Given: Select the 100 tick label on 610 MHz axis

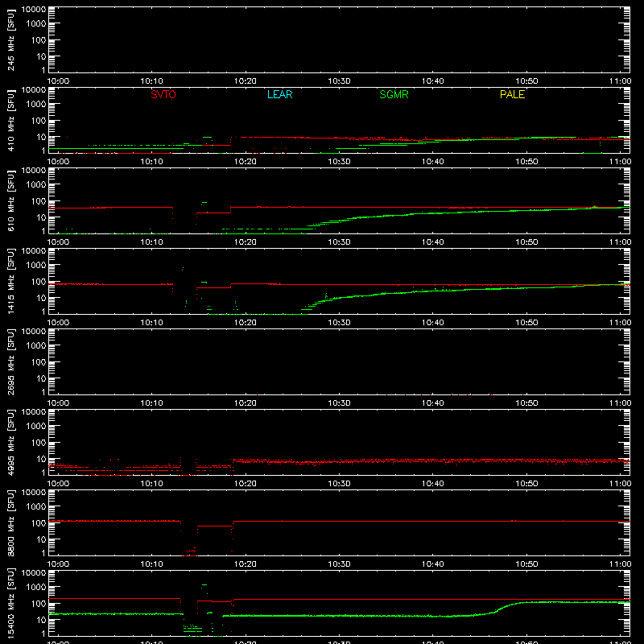Looking at the screenshot, I should [39, 200].
